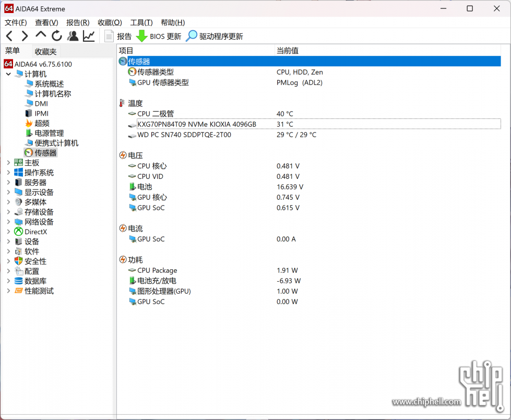Go back with the left arrow toolbar icon
The height and width of the screenshot is (420, 511).
tap(9, 36)
